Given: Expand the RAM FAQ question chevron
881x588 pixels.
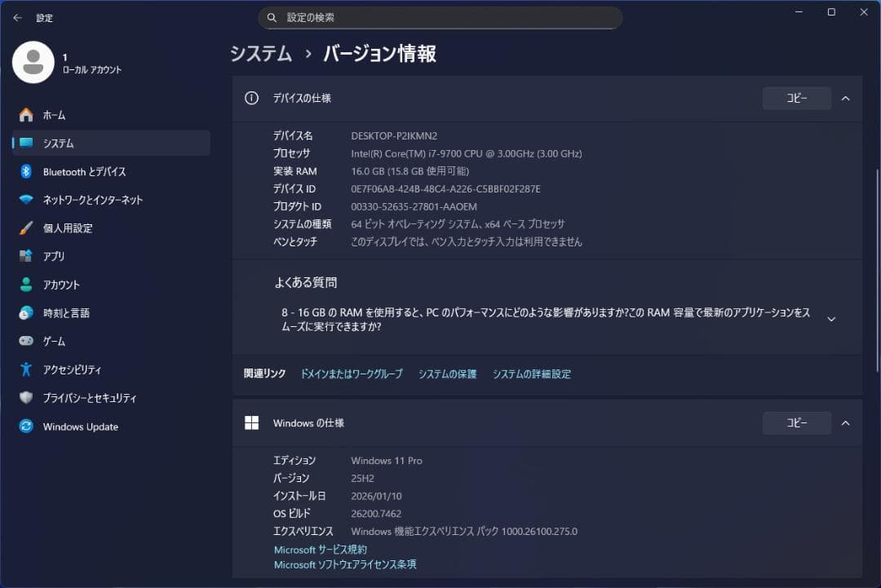Looking at the screenshot, I should (x=831, y=319).
